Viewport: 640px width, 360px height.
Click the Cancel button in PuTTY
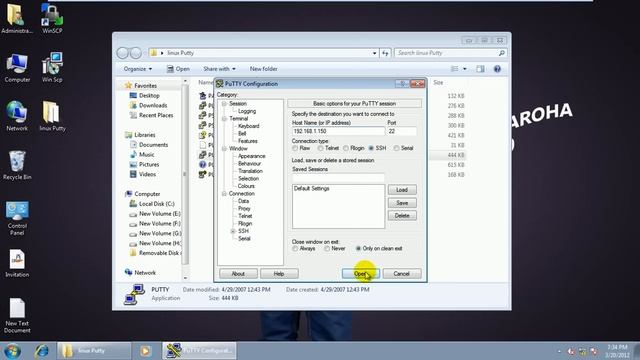tap(402, 273)
